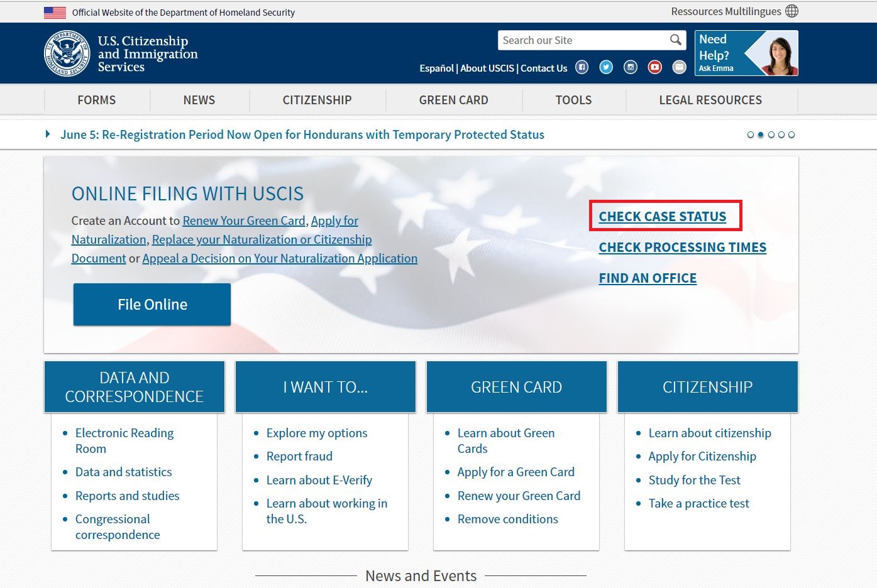Open the USCIS Instagram icon
The image size is (877, 588).
click(631, 67)
